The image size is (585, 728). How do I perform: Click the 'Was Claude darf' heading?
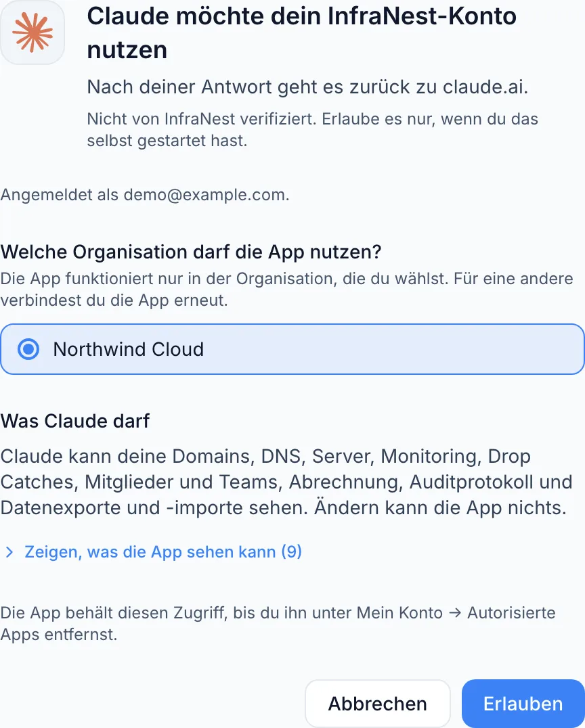tap(75, 421)
